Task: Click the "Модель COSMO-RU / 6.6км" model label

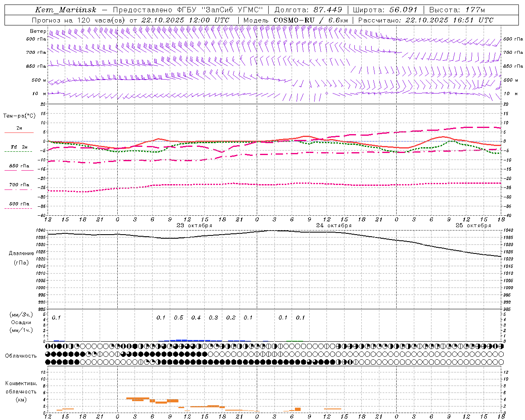Action: click(x=296, y=20)
